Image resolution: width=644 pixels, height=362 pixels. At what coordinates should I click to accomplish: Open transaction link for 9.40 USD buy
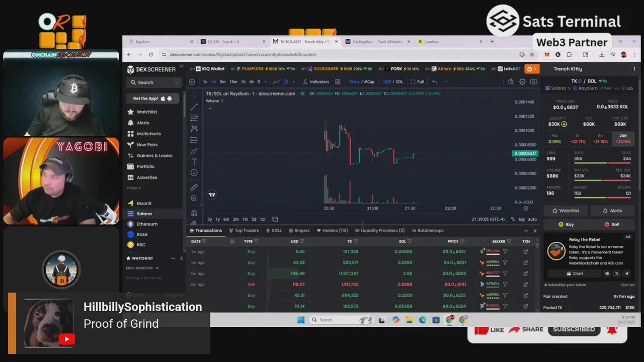pyautogui.click(x=526, y=251)
